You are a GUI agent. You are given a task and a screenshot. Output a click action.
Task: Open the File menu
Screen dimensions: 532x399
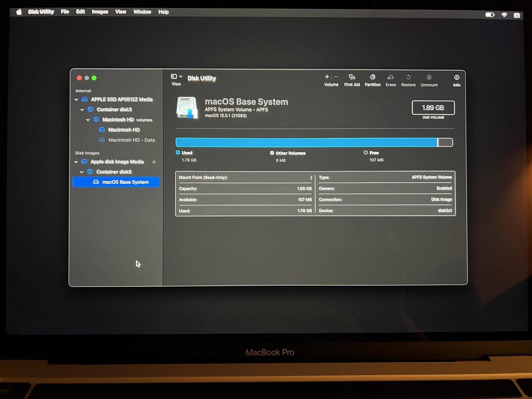point(65,12)
